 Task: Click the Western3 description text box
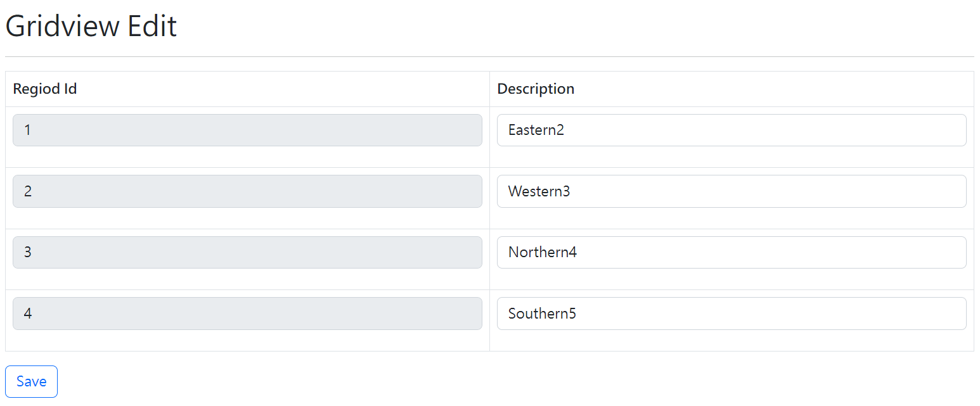coord(731,191)
